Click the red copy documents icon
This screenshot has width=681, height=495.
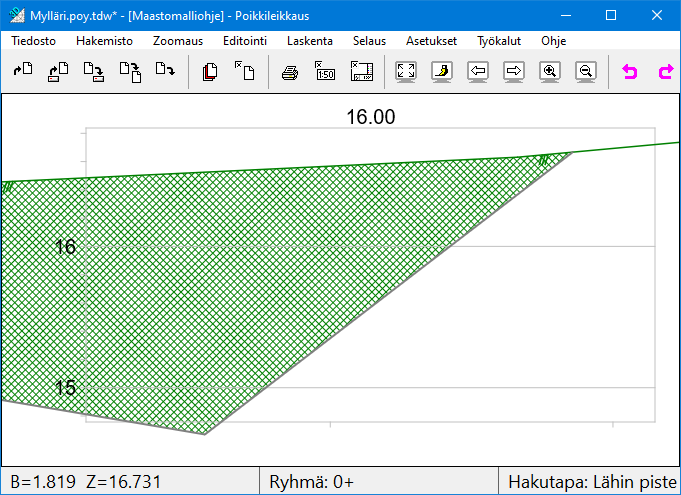click(210, 72)
